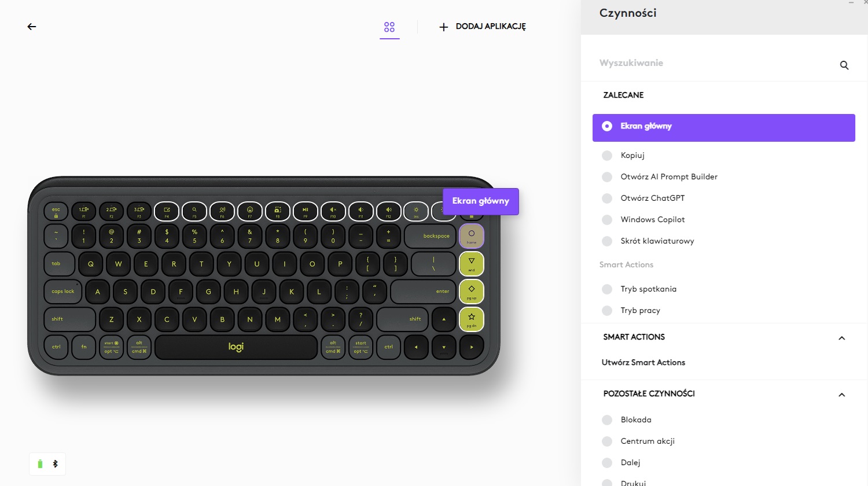
Task: Click DODAJ APLIKACJĘ to add an application
Action: click(x=483, y=27)
